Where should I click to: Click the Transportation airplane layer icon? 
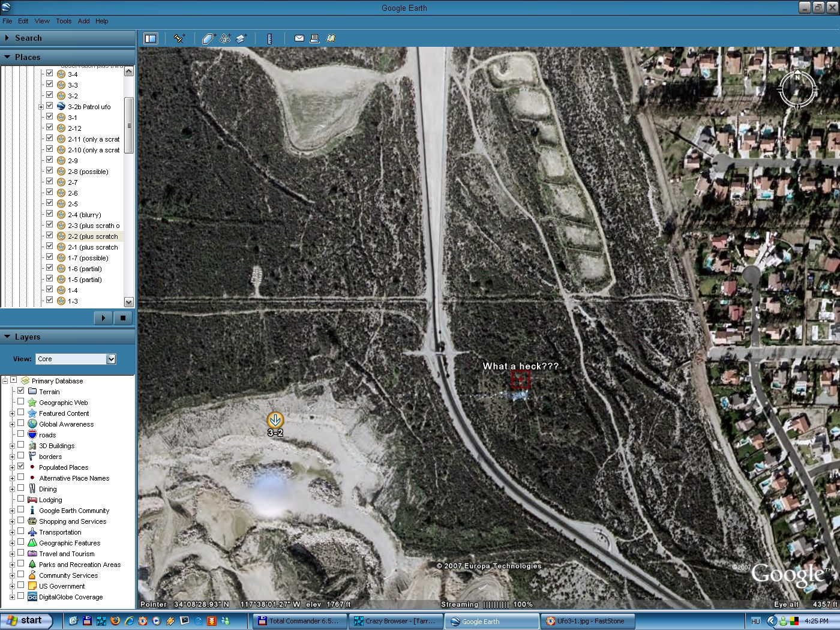coord(32,532)
